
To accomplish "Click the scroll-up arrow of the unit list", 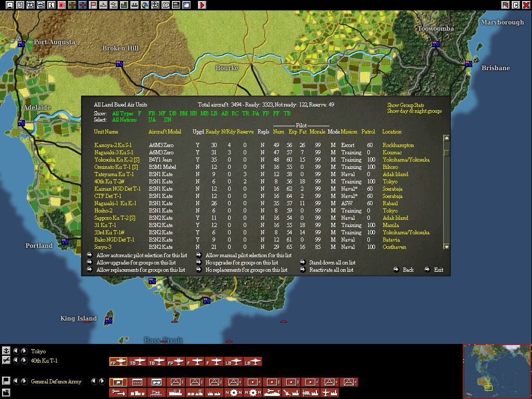I will (x=446, y=138).
